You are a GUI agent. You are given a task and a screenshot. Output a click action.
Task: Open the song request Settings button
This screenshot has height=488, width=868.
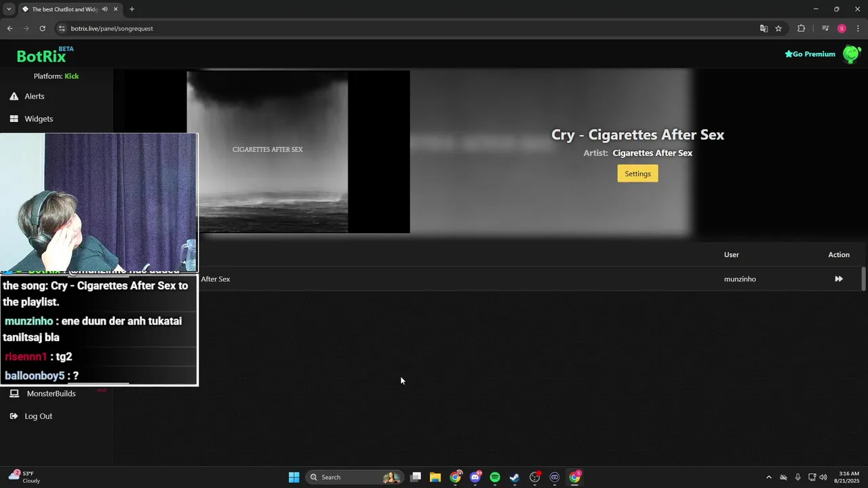[637, 174]
